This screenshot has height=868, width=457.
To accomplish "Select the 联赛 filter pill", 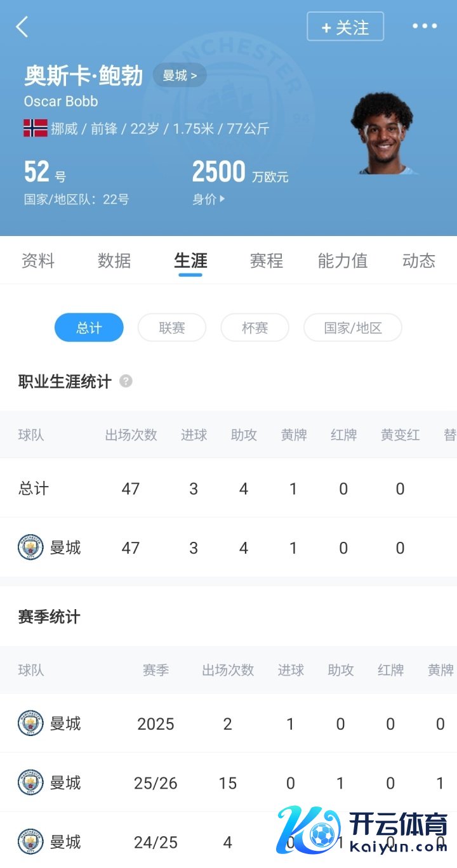I will point(172,328).
